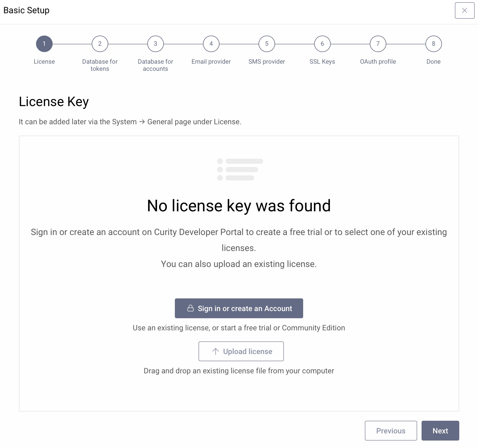This screenshot has width=478, height=448.
Task: Select step 7 OAuth profile circle
Action: point(377,44)
